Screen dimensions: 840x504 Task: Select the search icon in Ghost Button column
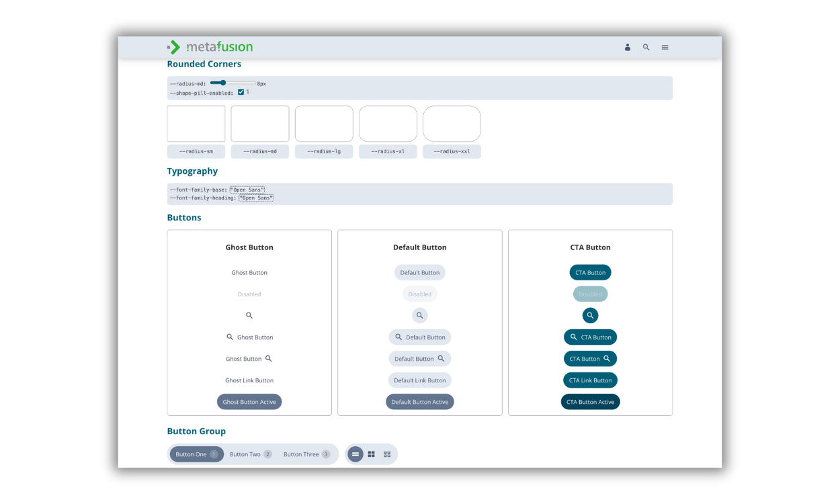click(x=249, y=315)
